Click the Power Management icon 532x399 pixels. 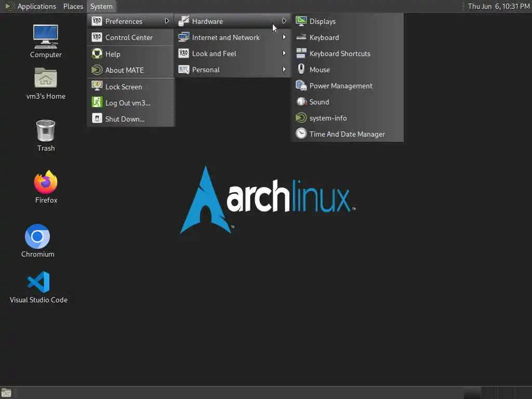coord(301,86)
